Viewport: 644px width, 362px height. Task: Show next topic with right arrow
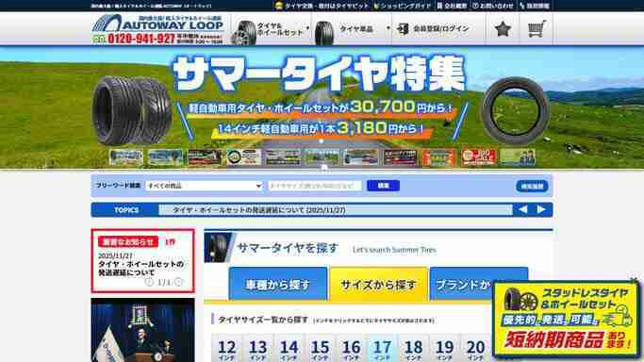coord(541,209)
